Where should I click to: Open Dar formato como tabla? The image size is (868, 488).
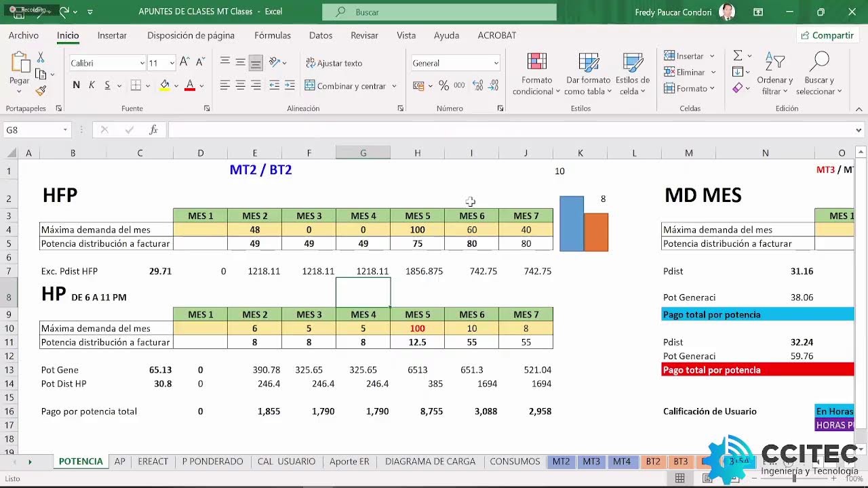(588, 74)
